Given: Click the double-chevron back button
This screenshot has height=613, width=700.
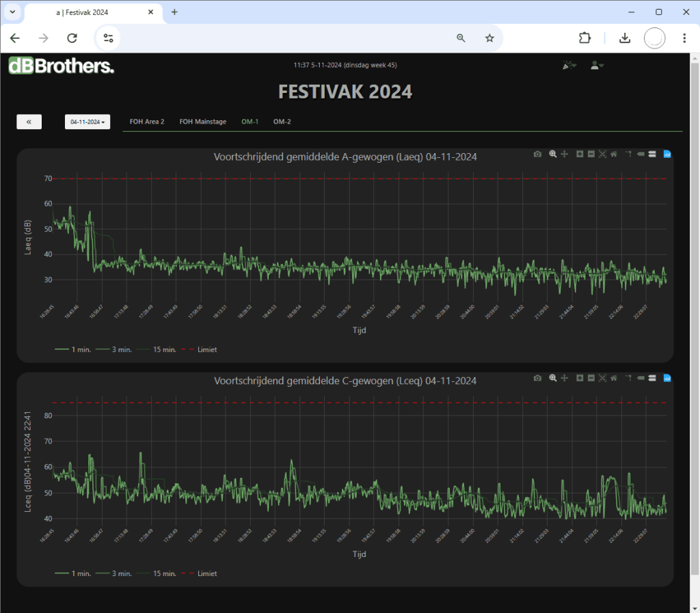Looking at the screenshot, I should pos(29,122).
